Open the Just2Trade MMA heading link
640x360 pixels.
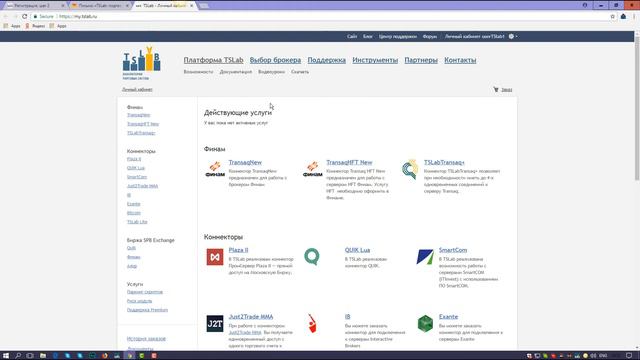pos(251,317)
